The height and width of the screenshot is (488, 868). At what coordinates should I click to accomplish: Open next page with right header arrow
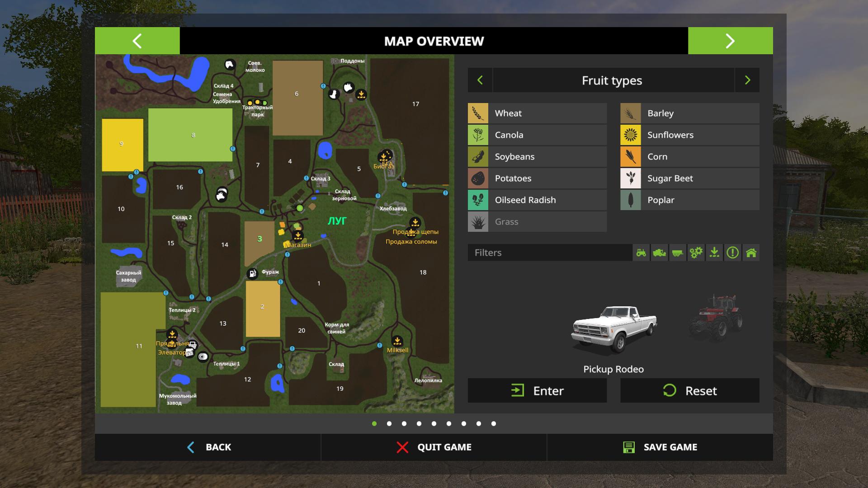[730, 41]
